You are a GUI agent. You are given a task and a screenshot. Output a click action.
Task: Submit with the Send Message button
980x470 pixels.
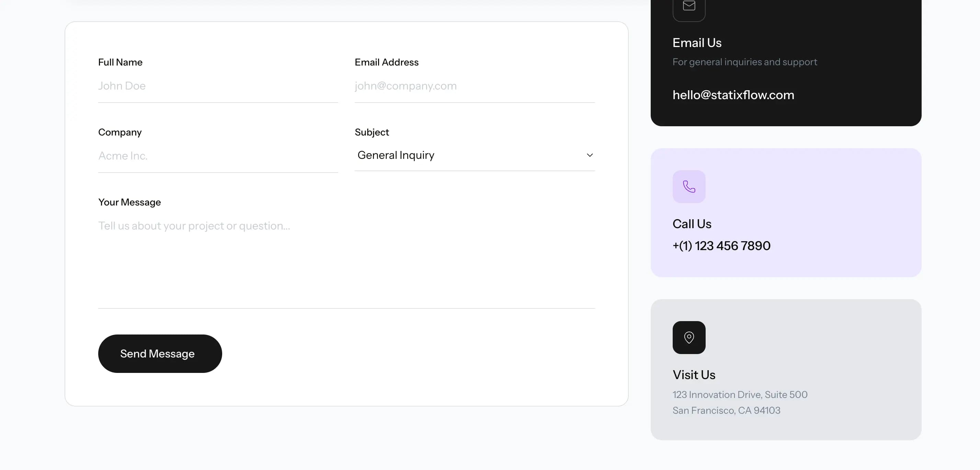[160, 354]
